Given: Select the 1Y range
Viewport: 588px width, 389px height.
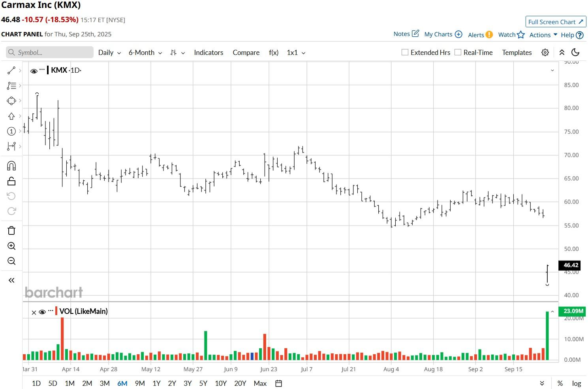Looking at the screenshot, I should pos(156,383).
